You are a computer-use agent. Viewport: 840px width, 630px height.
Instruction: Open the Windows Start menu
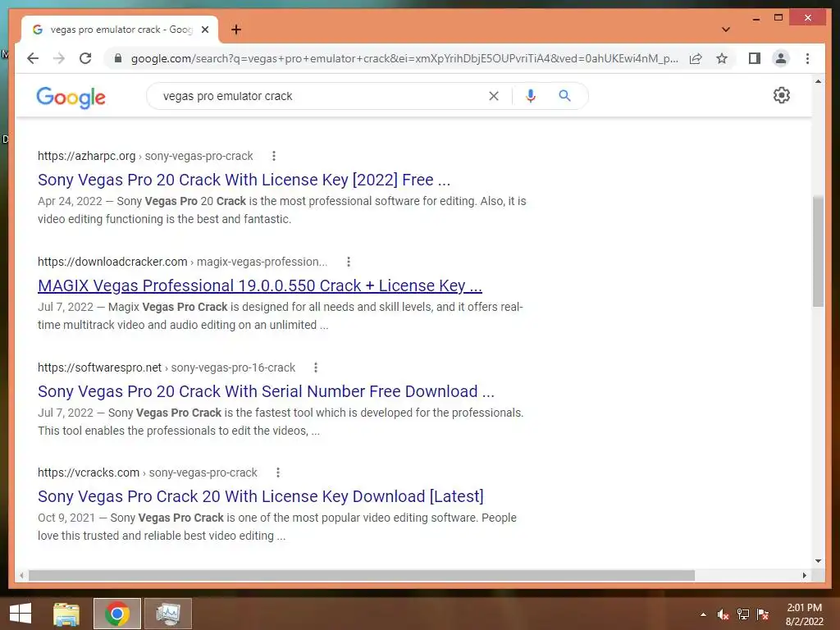21,614
